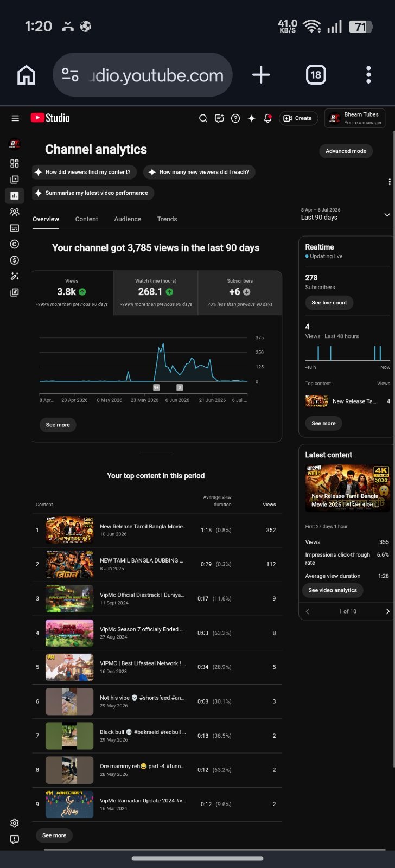The image size is (395, 868).
Task: Open the tab switcher showing 18 tabs
Action: (x=316, y=75)
